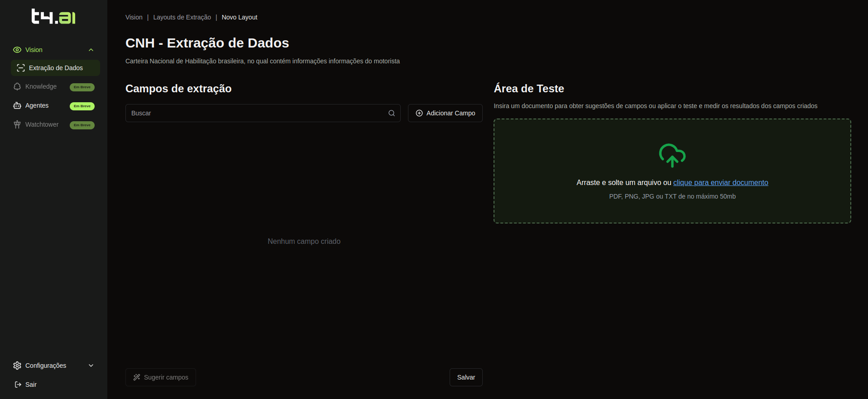Click the Agentes robot icon
868x399 pixels.
click(17, 105)
